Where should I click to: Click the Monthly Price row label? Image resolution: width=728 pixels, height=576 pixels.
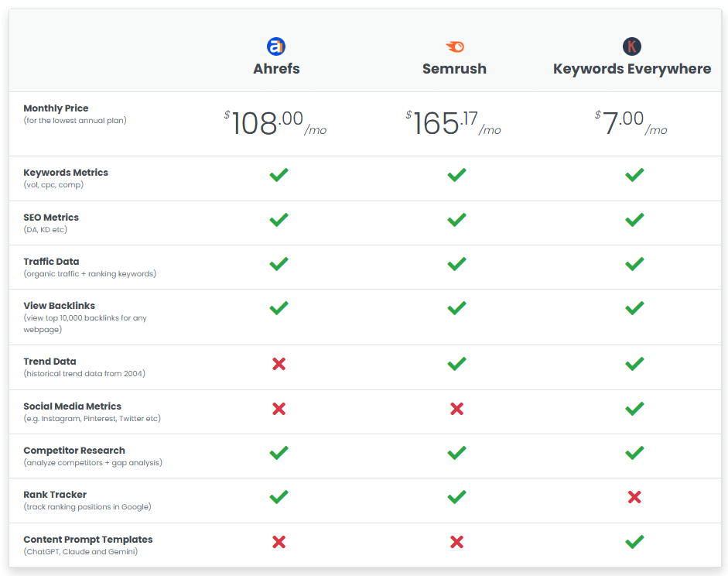click(x=56, y=108)
